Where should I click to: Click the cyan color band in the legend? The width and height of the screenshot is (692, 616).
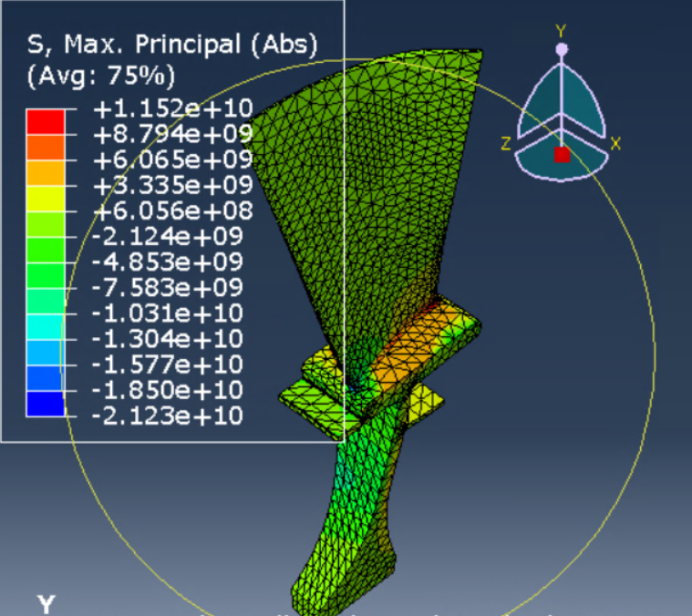coord(46,327)
